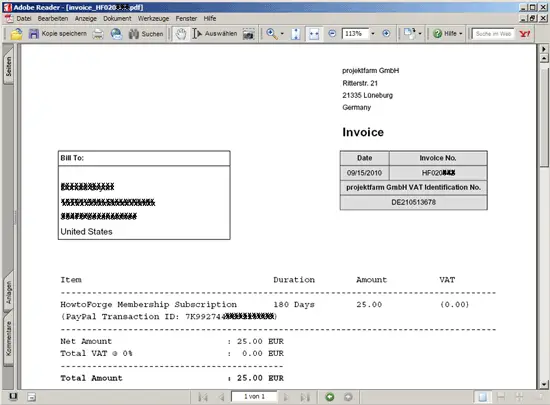Image resolution: width=550 pixels, height=405 pixels.
Task: Toggle single page layout in status bar
Action: [483, 397]
